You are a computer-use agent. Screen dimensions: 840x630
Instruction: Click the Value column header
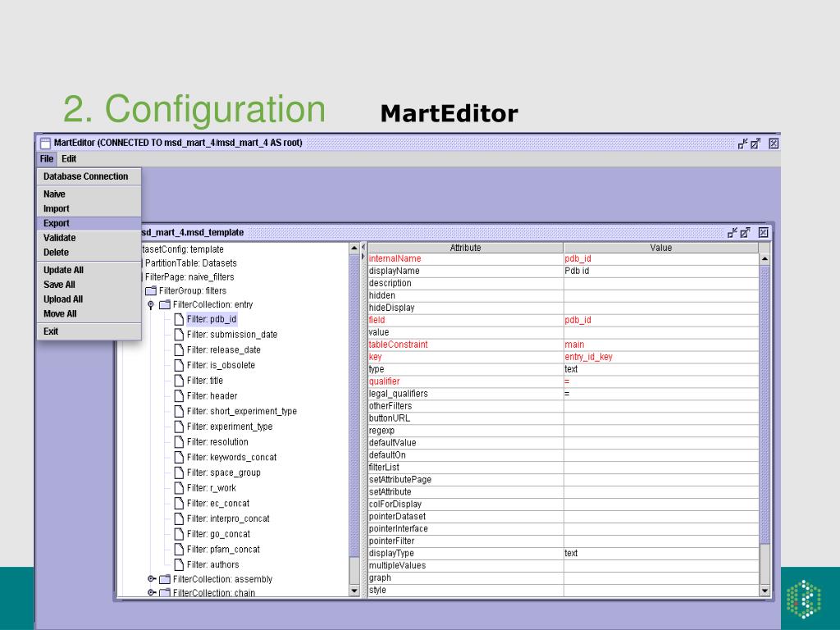(x=660, y=248)
